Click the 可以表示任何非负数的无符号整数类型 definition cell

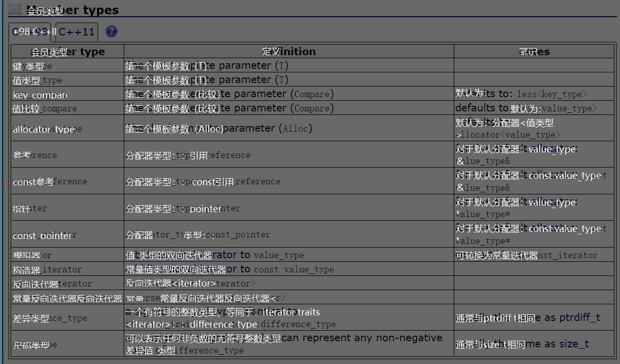pyautogui.click(x=289, y=344)
